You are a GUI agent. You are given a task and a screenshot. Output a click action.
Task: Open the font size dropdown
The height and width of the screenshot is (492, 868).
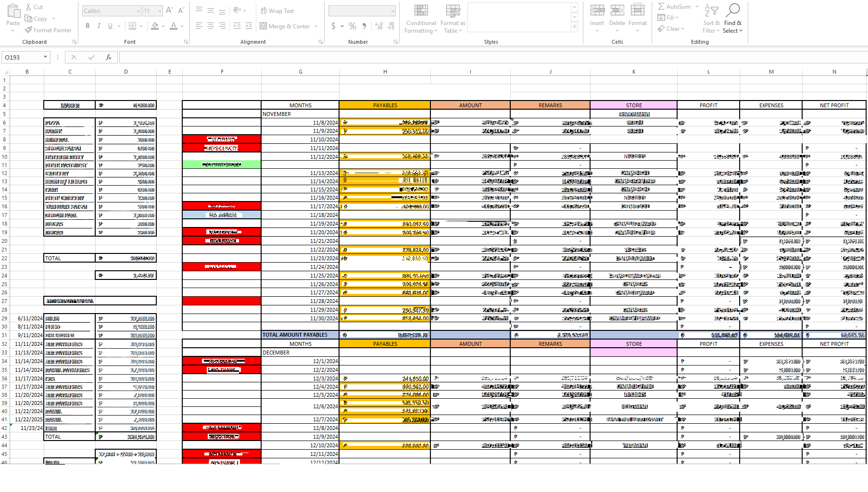click(x=159, y=11)
